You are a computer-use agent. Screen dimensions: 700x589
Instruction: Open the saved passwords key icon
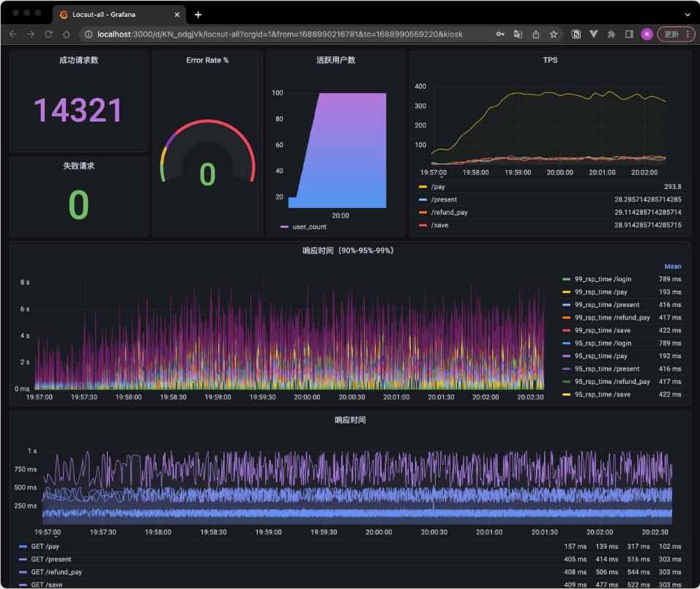coord(500,34)
